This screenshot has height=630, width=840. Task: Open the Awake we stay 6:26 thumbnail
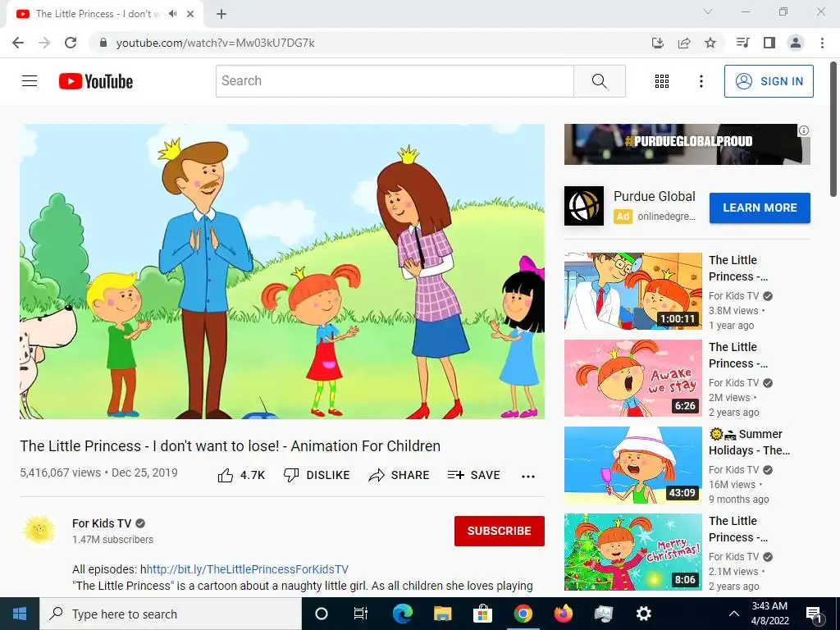pos(632,377)
